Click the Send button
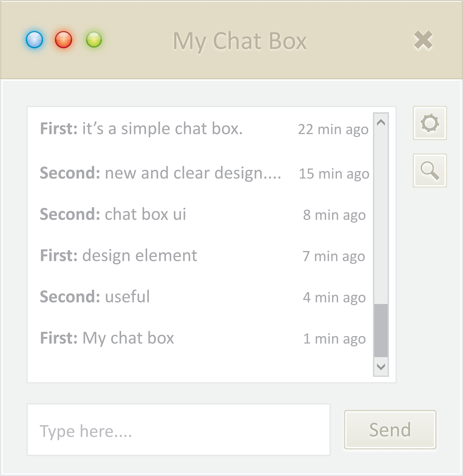 390,430
